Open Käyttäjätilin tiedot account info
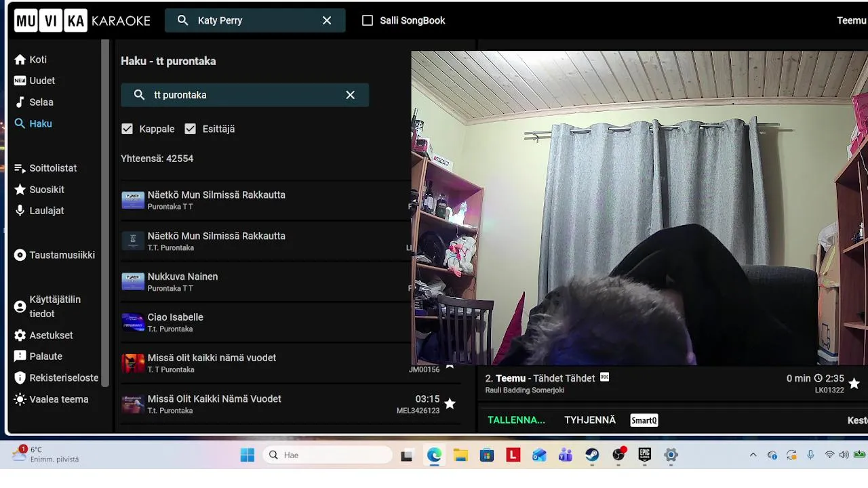 point(47,306)
